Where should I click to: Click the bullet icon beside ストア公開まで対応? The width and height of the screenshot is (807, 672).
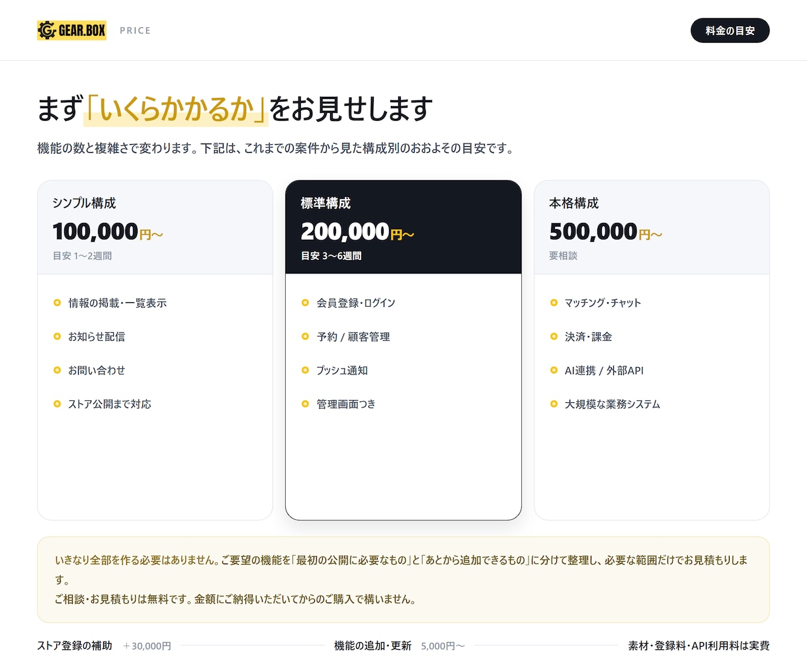point(57,404)
